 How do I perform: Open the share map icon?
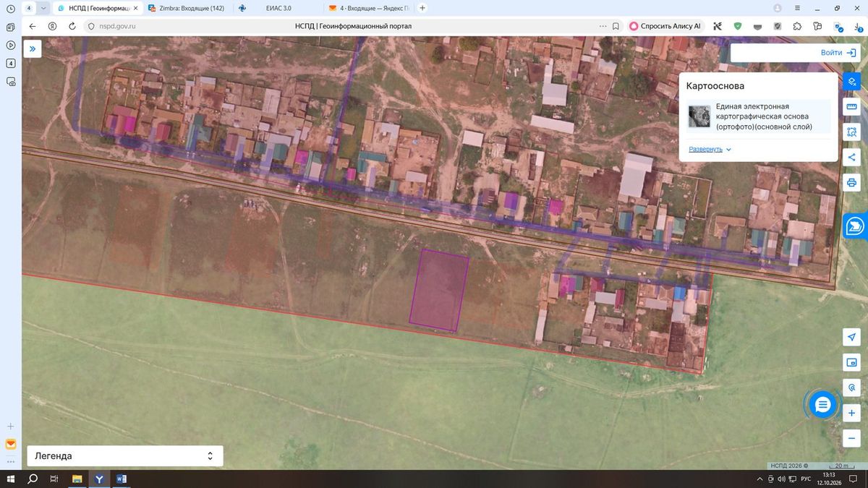[851, 157]
